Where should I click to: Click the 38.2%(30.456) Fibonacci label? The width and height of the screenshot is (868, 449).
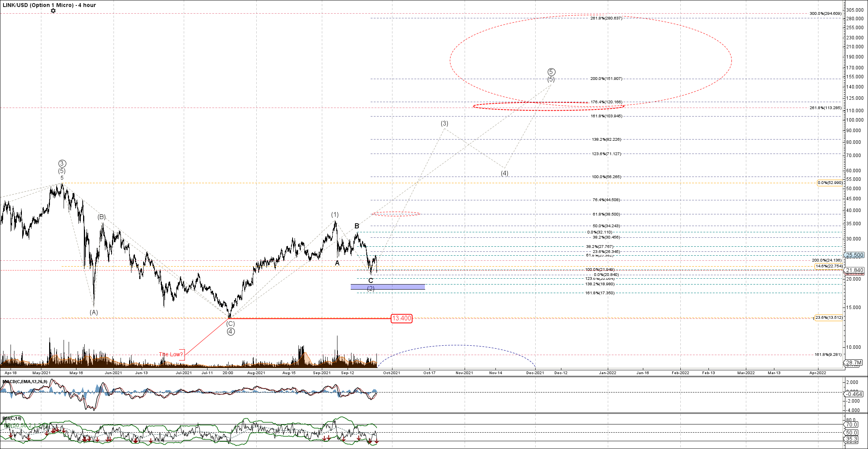tap(606, 237)
